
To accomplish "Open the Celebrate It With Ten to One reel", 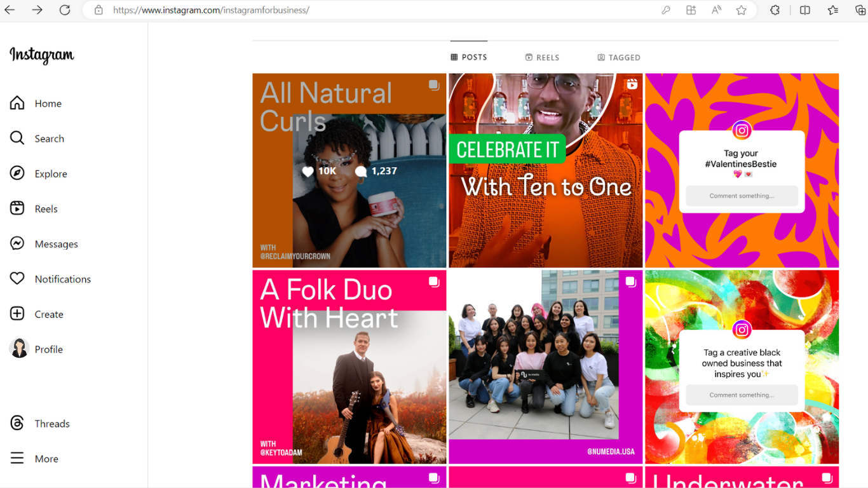I will click(546, 170).
